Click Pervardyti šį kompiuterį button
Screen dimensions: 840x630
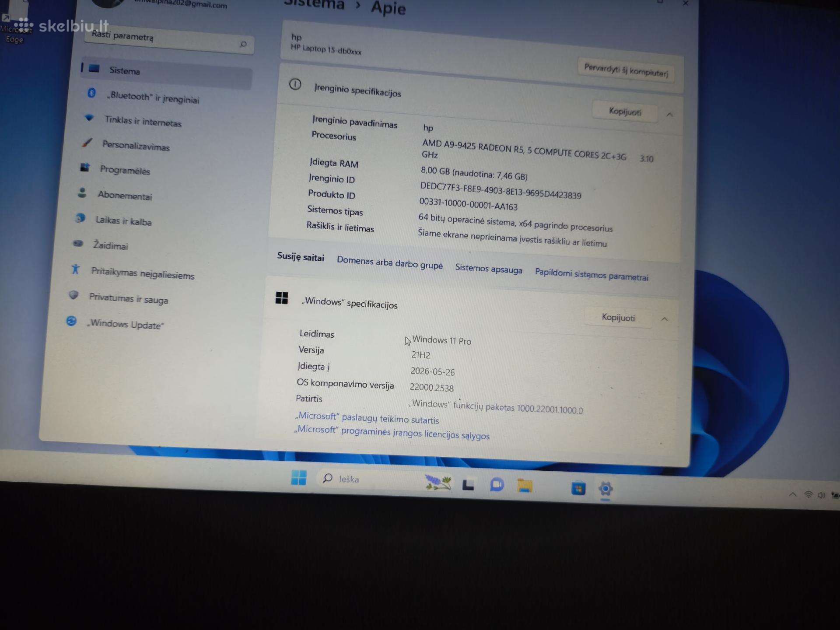click(626, 70)
